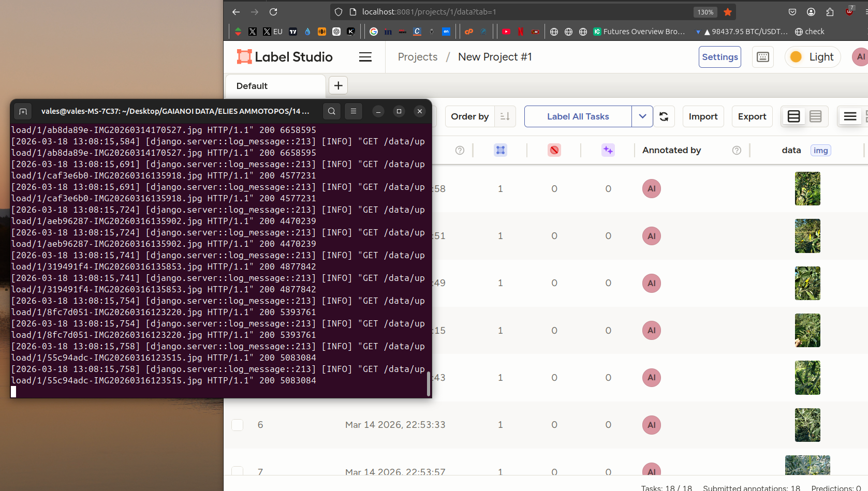This screenshot has width=868, height=491.
Task: Toggle the Order by sort direction icon
Action: [505, 116]
